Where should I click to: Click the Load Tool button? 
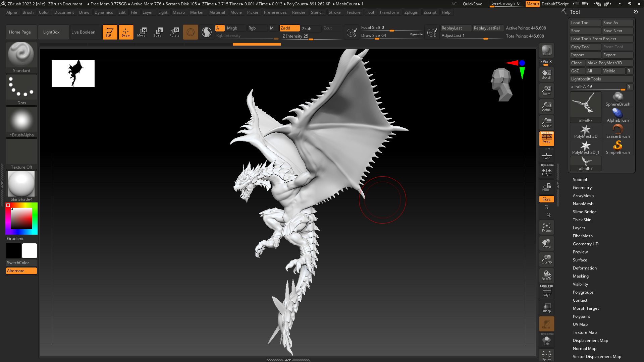[585, 23]
